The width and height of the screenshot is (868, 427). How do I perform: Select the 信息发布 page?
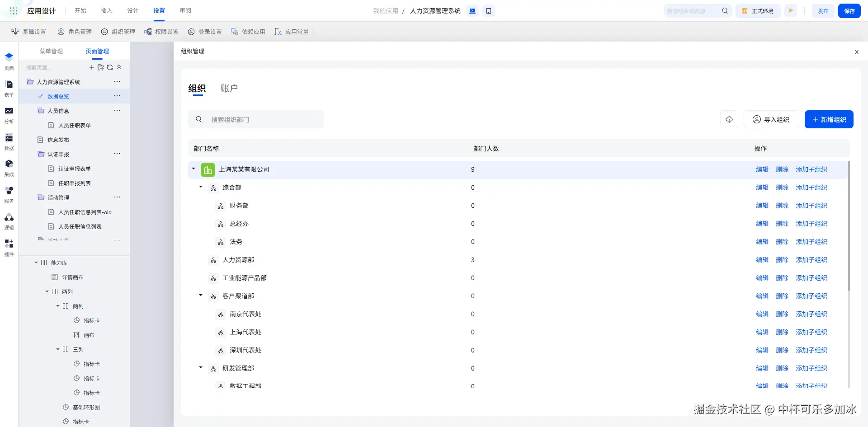58,140
